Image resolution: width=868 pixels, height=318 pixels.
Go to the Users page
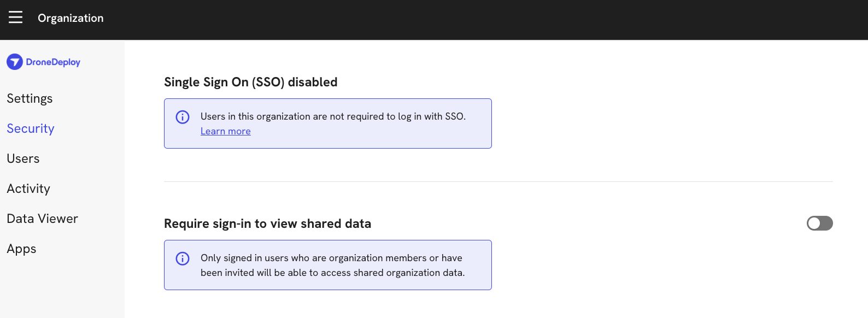coord(23,158)
